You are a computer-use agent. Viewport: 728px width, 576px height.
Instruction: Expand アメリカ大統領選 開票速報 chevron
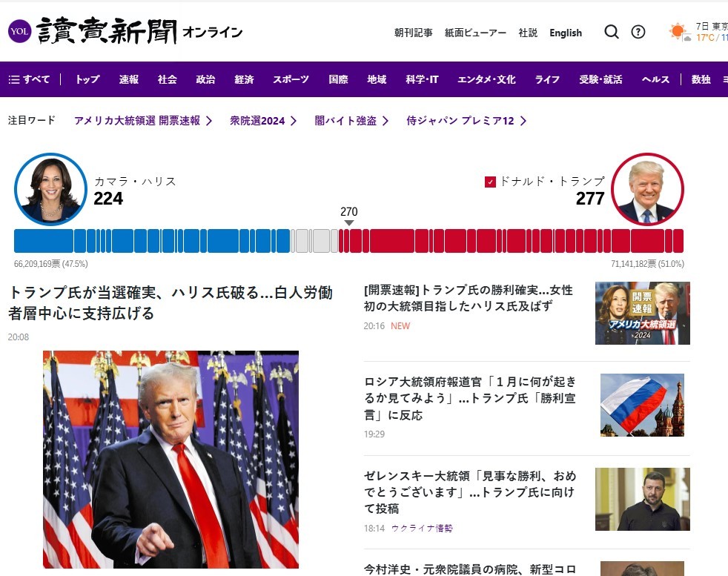[209, 121]
